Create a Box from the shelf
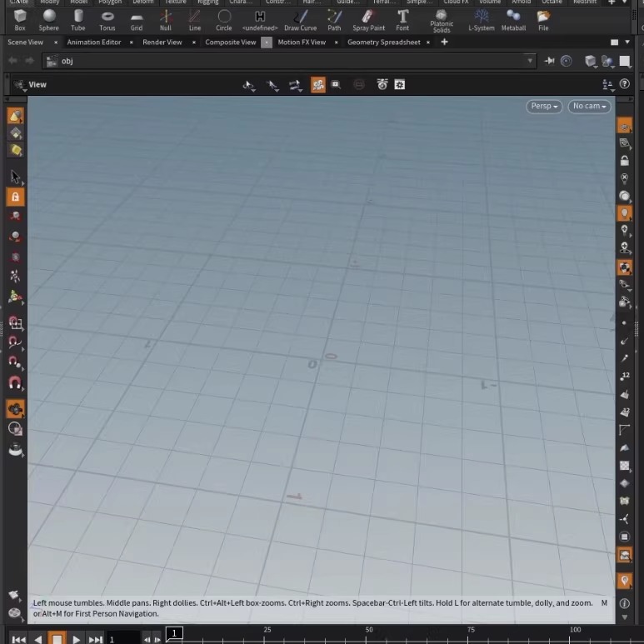This screenshot has height=644, width=644. click(x=20, y=21)
